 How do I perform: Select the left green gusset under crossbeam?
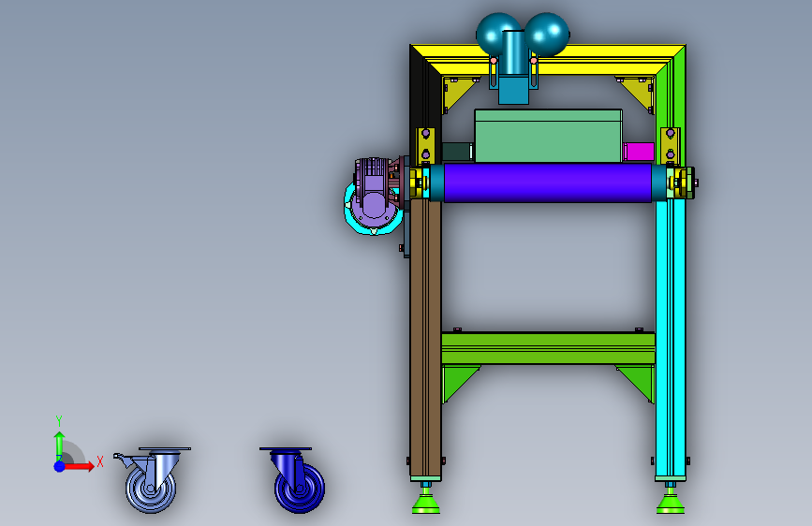(x=456, y=379)
